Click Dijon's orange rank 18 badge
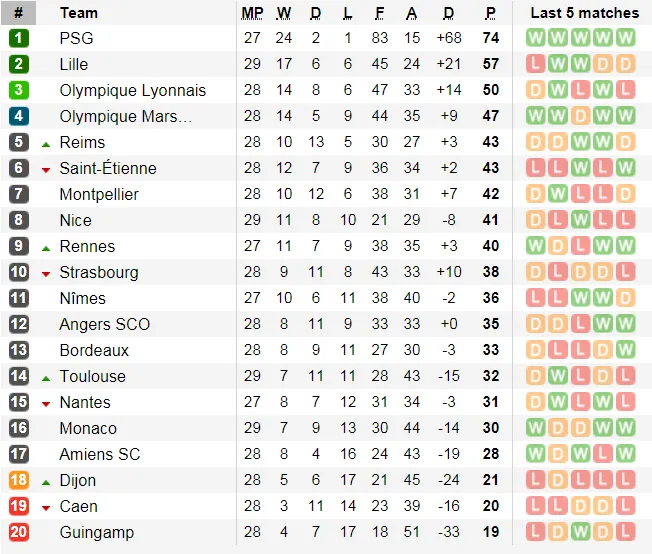The width and height of the screenshot is (652, 554). coord(19,480)
